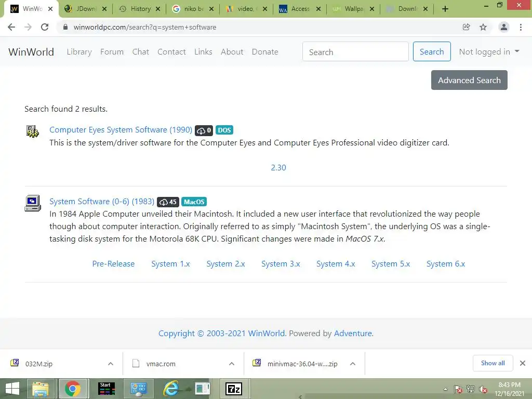Open Donate in WinWorld navbar
The image size is (532, 399).
tap(265, 52)
